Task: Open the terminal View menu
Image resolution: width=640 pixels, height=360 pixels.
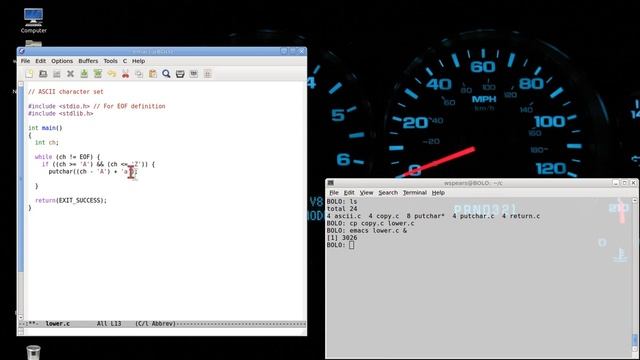Action: [366, 193]
